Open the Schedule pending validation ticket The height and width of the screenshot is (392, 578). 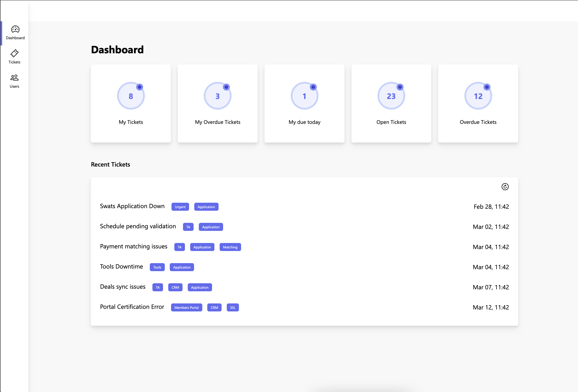coord(138,226)
